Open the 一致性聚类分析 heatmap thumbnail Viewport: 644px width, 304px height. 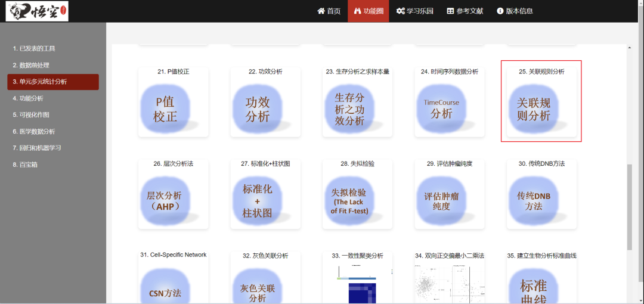357,284
